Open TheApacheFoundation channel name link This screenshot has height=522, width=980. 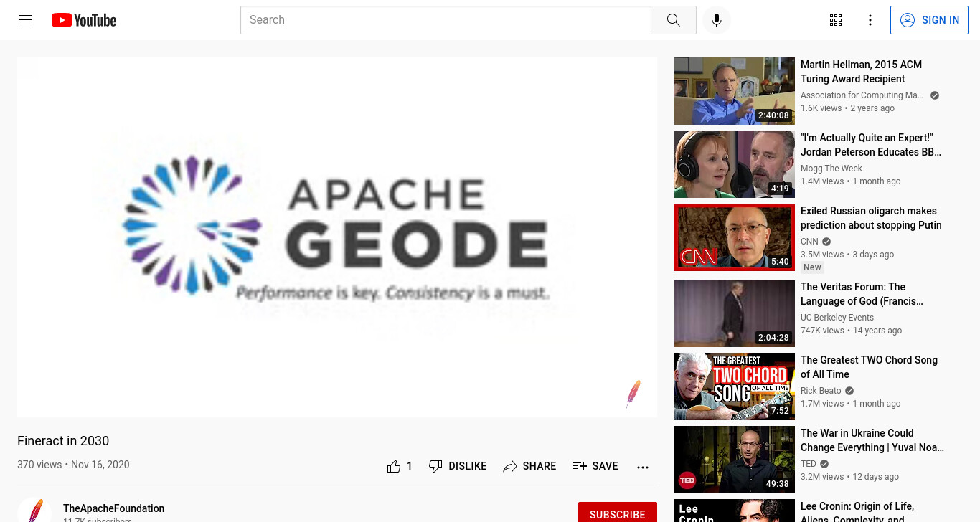click(x=113, y=508)
